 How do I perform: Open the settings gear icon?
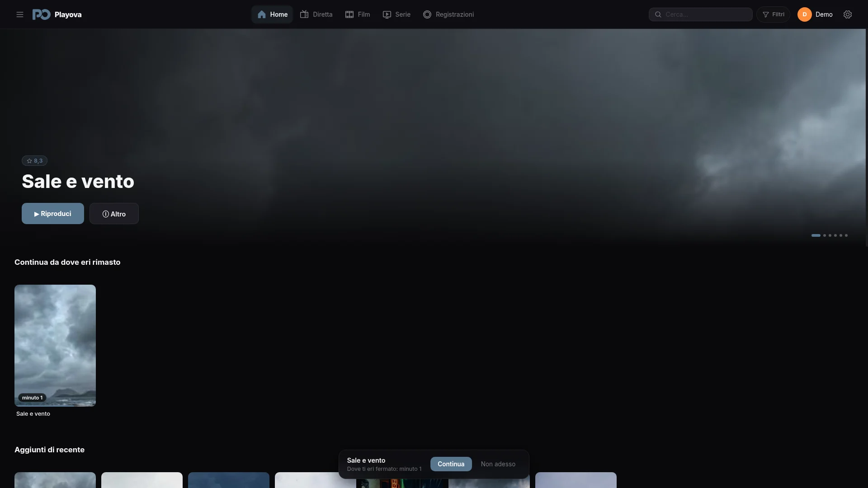(x=848, y=14)
